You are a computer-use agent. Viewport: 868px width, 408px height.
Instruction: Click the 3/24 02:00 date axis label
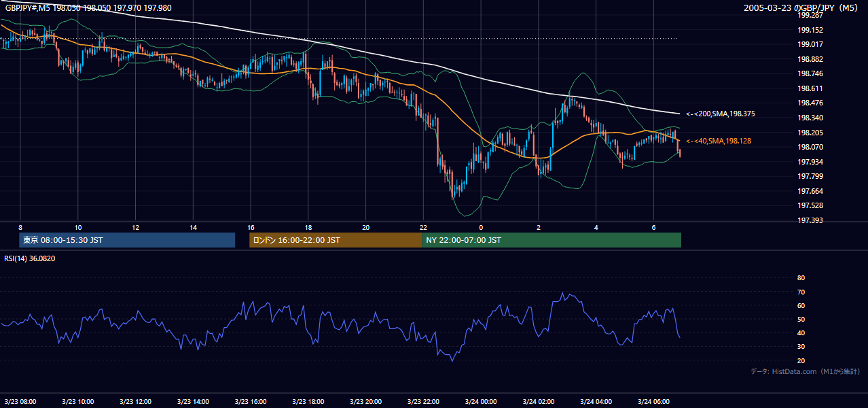tap(539, 402)
